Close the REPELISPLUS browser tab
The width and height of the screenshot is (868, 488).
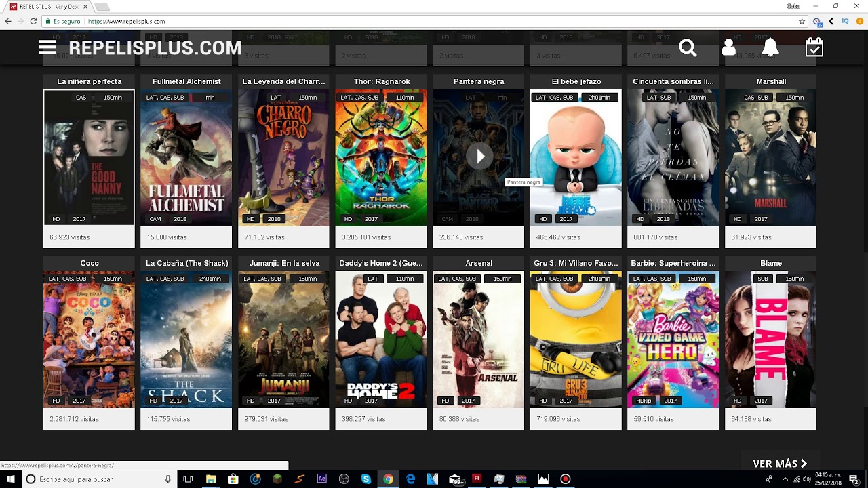click(x=85, y=7)
